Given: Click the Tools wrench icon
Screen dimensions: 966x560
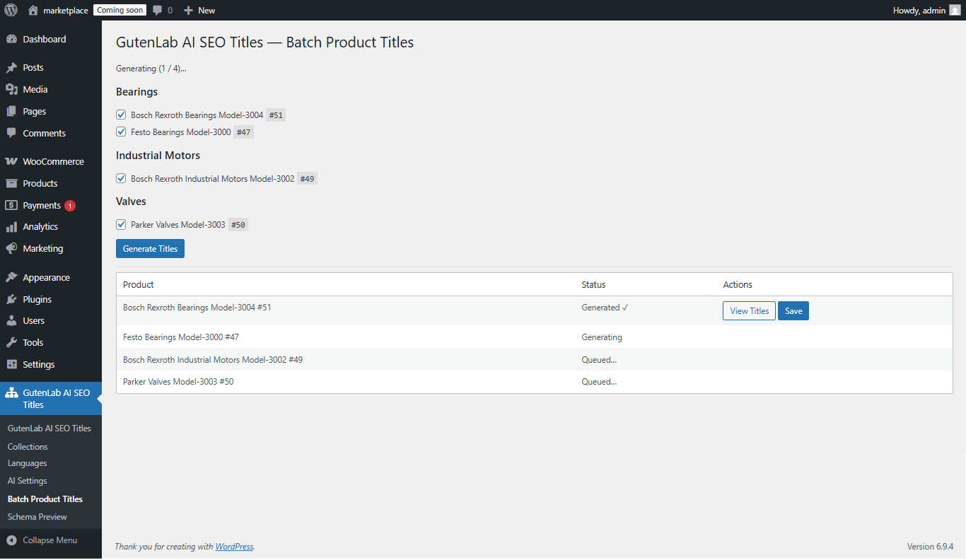Looking at the screenshot, I should [11, 342].
